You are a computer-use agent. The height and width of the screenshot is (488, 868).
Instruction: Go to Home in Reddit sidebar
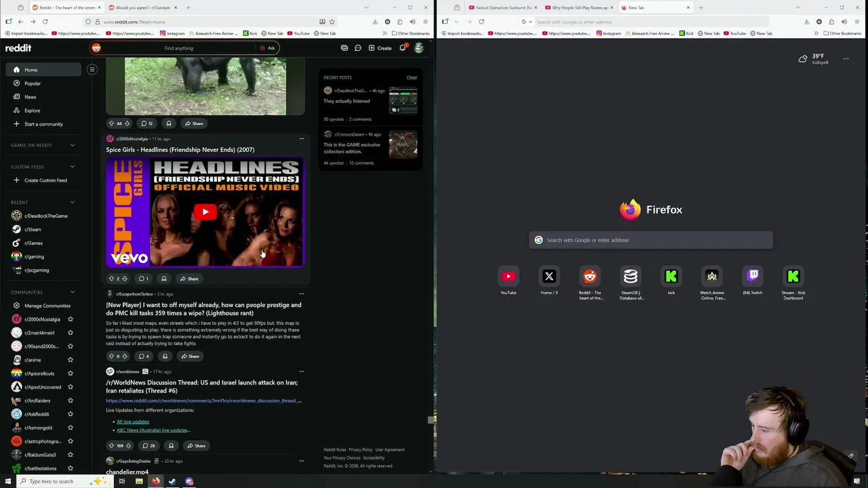point(43,70)
